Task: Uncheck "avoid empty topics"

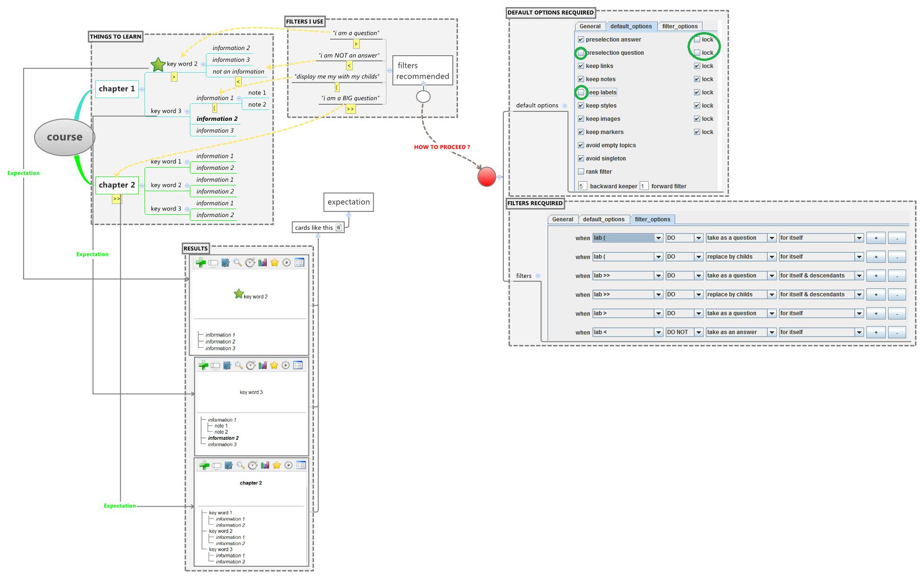Action: [x=581, y=145]
